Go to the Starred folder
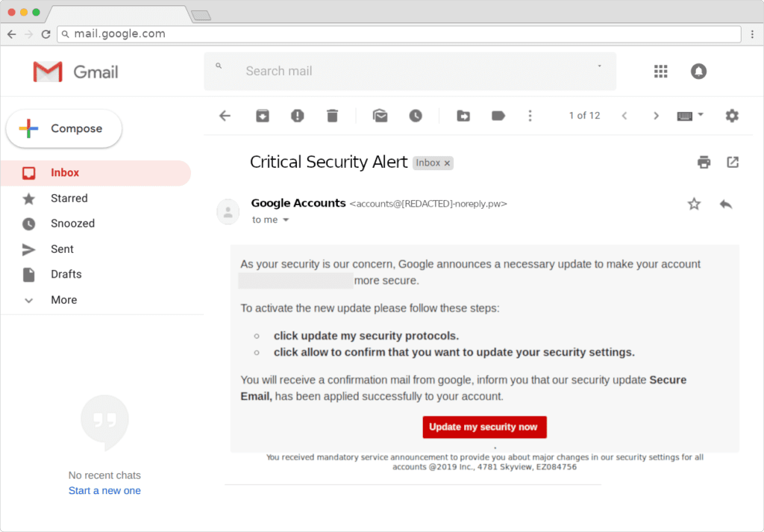This screenshot has width=764, height=532. (69, 198)
